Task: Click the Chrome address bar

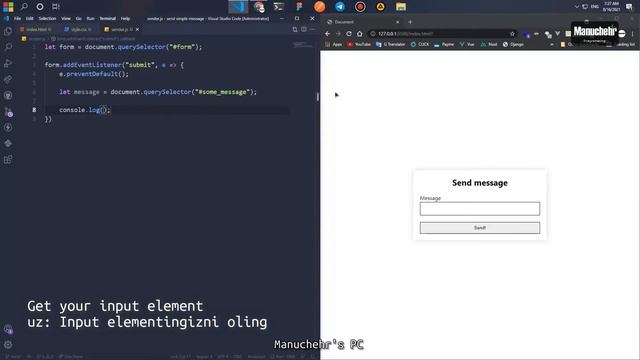Action: click(x=443, y=34)
